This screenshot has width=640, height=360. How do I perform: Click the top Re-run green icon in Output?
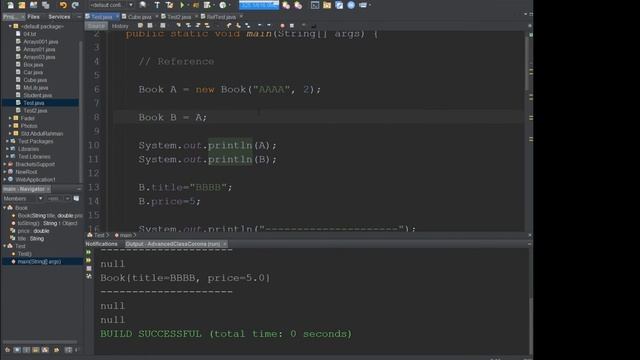coord(89,253)
